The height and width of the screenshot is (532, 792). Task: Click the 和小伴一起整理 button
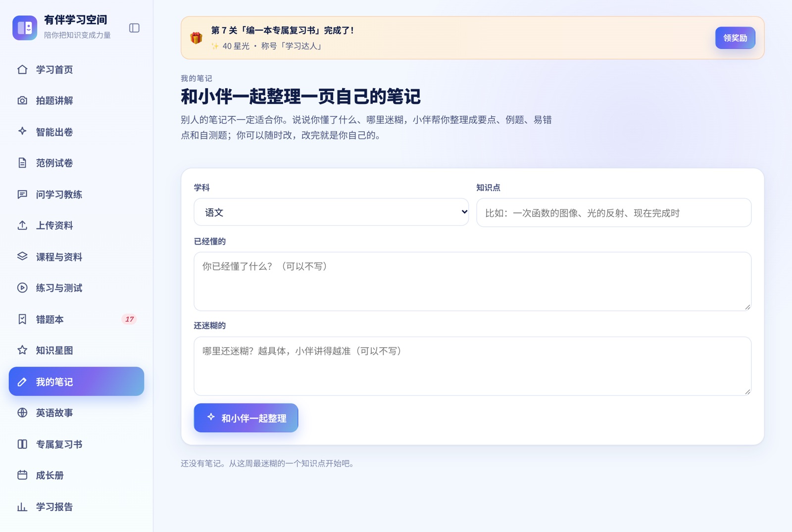click(x=246, y=418)
